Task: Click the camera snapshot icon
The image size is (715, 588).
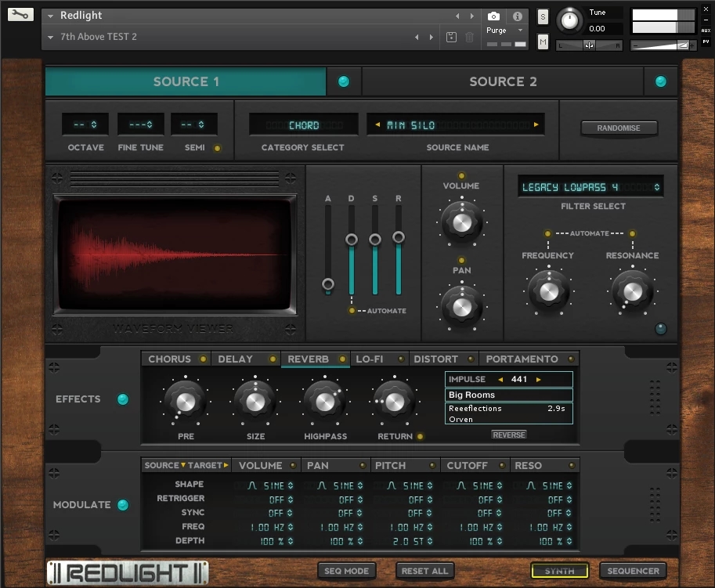Action: (x=493, y=16)
